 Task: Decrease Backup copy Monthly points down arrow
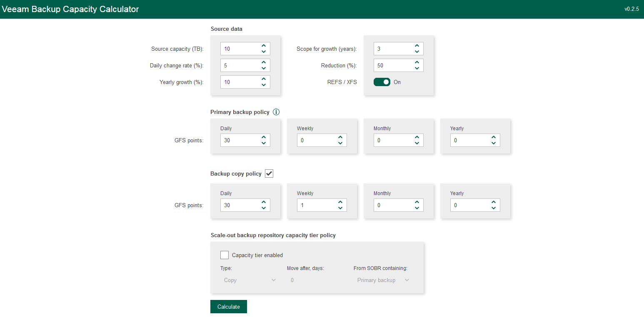click(x=417, y=208)
